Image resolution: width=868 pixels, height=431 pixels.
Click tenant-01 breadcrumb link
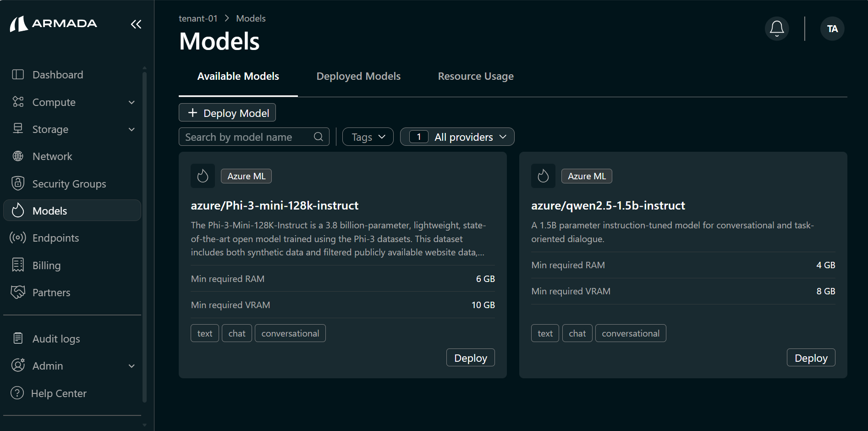(198, 18)
